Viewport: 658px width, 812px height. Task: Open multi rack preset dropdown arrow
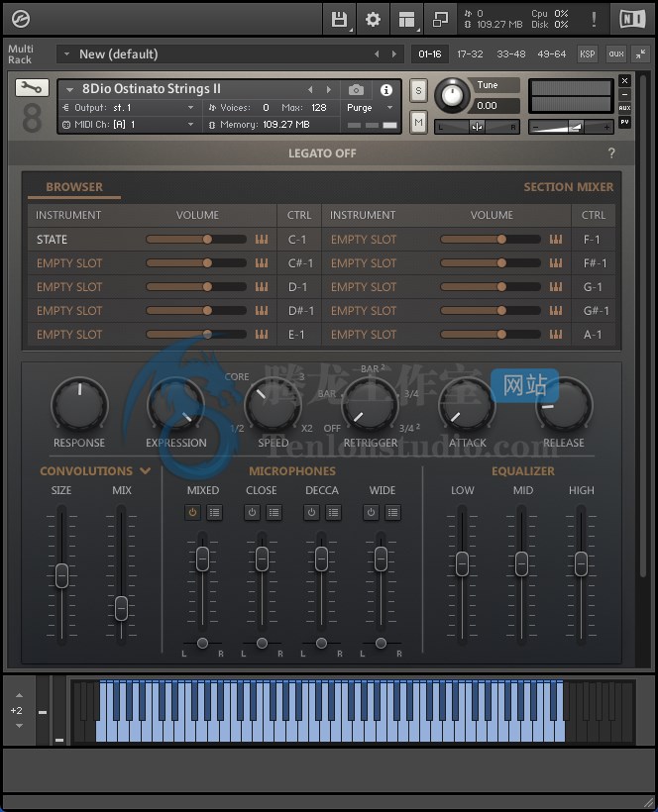[x=66, y=53]
